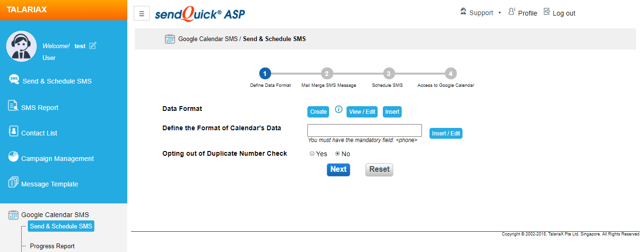Click the Message Template pages icon
The image size is (644, 252).
tap(13, 182)
